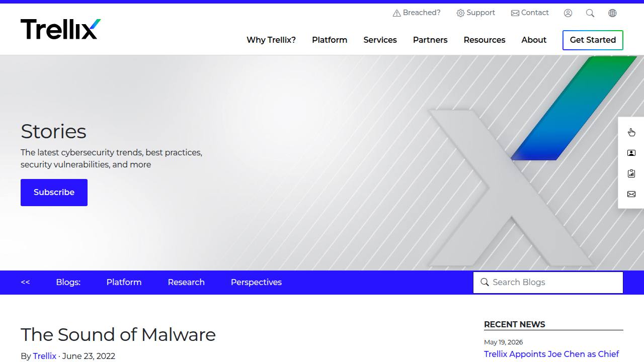Click the Get Started button

click(x=593, y=40)
